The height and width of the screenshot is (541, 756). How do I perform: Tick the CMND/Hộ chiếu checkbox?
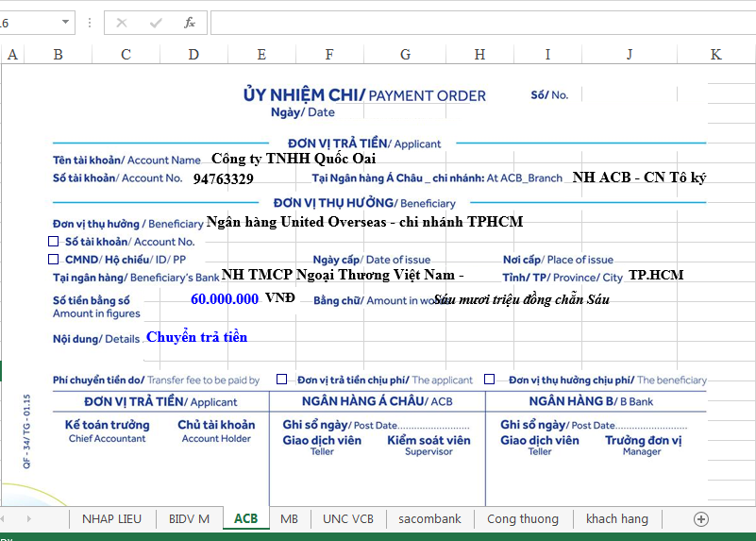[x=53, y=259]
